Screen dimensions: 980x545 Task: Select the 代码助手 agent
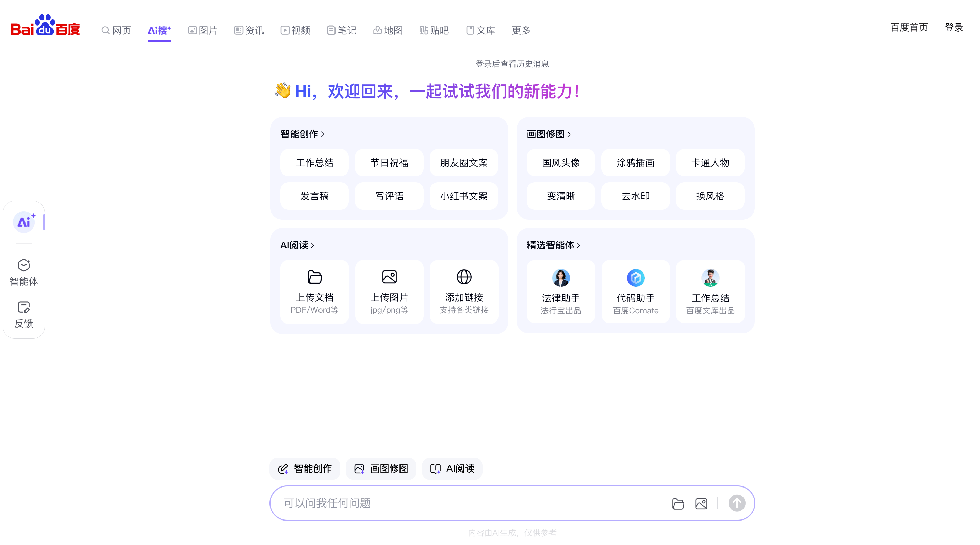point(635,292)
